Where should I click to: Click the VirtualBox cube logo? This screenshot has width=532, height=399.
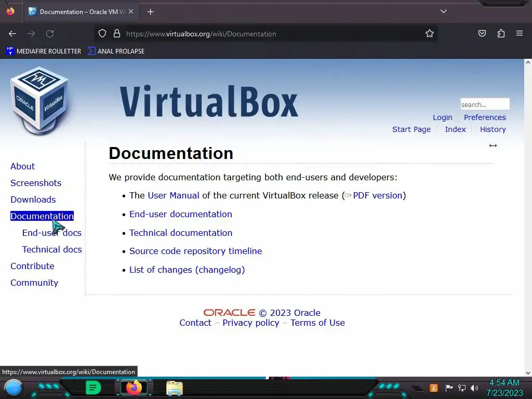pos(40,101)
